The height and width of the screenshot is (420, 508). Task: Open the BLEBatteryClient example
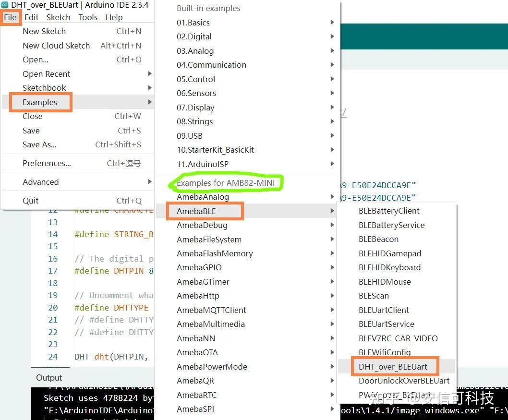[397, 211]
